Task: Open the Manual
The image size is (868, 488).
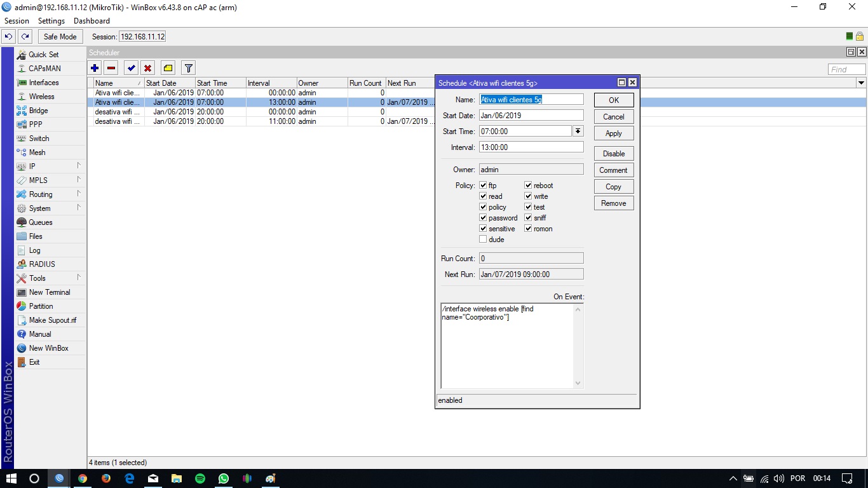Action: [x=50, y=334]
